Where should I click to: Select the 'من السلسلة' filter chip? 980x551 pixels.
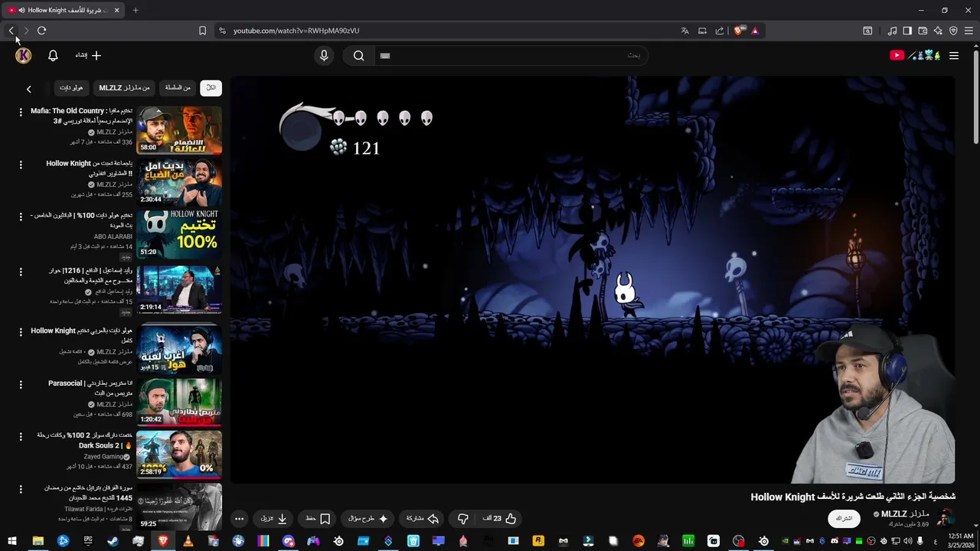[178, 88]
